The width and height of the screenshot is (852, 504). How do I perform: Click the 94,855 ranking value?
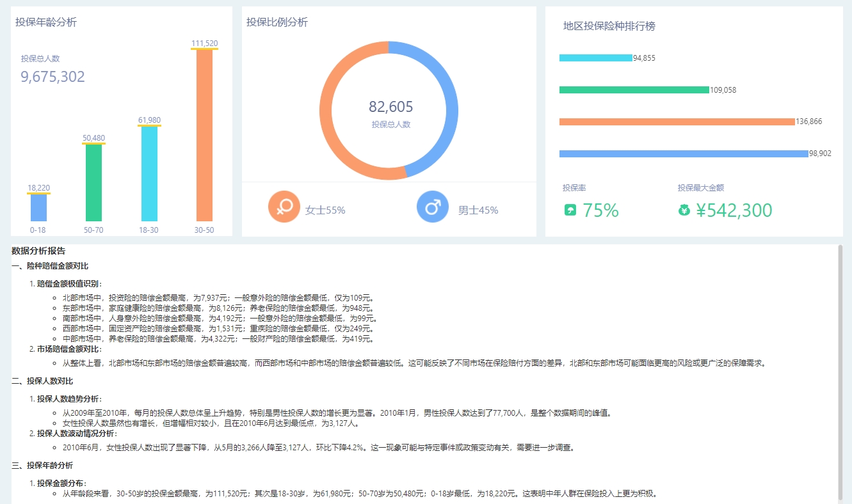[x=644, y=58]
